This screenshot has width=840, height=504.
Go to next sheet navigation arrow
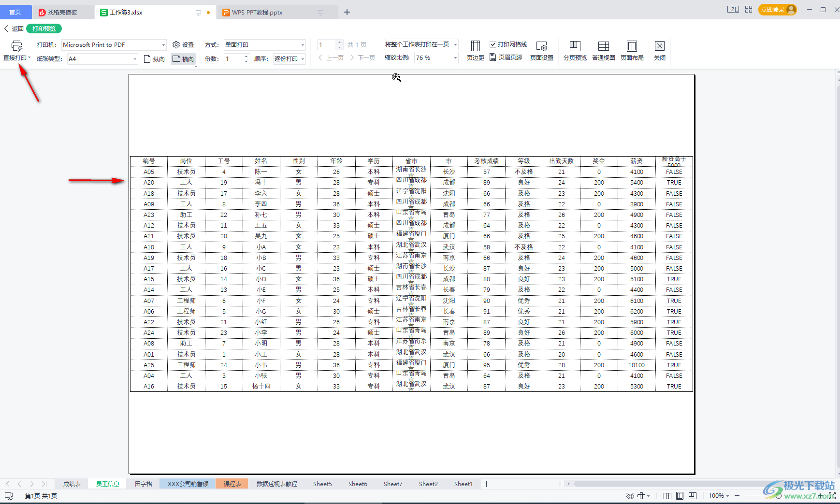coord(31,484)
